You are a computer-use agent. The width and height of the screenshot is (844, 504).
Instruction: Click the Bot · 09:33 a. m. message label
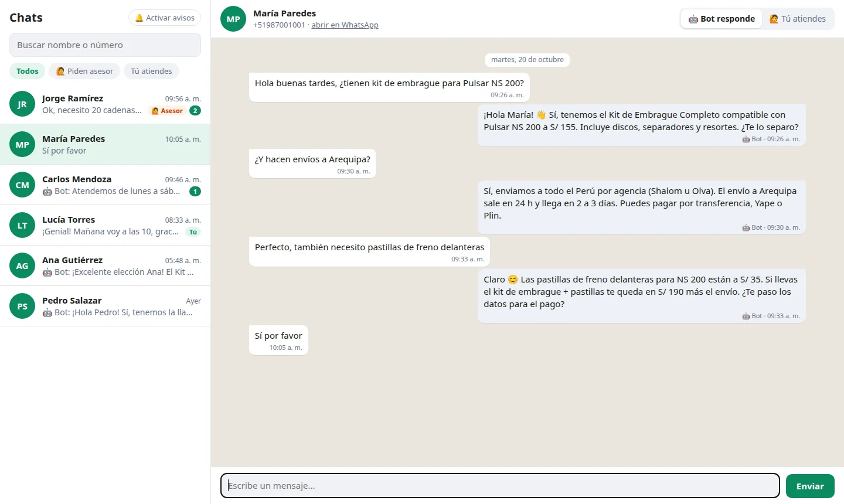coord(771,316)
